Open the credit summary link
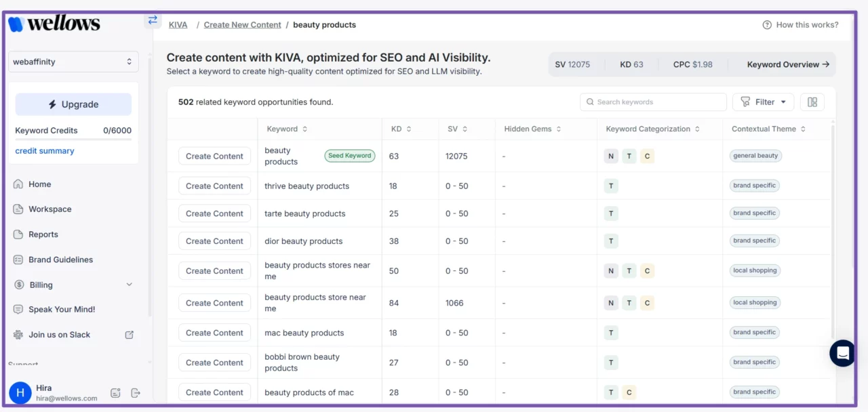Screen dimensions: 868x412 (45, 151)
